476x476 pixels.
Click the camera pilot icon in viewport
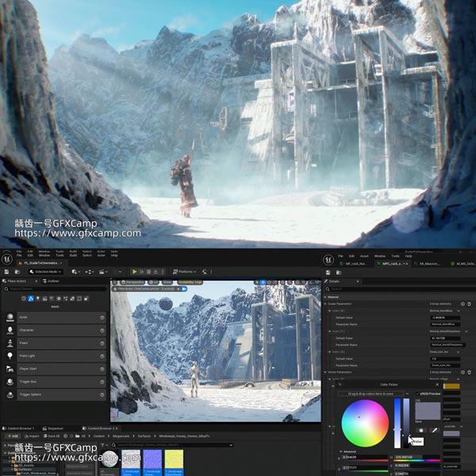pyautogui.click(x=184, y=289)
